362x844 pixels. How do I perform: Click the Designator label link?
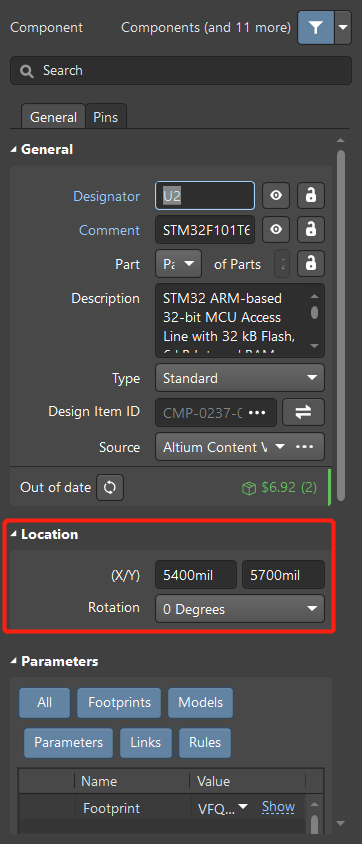coord(107,196)
